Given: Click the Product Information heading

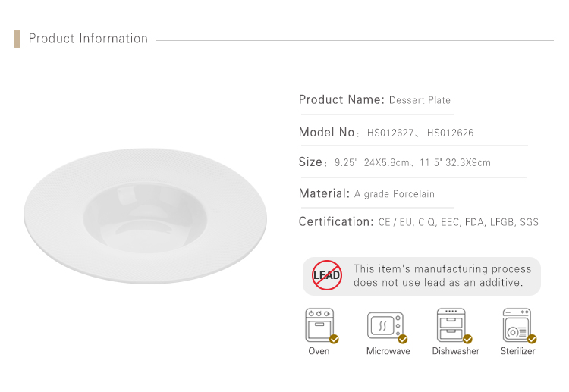Looking at the screenshot, I should point(88,39).
